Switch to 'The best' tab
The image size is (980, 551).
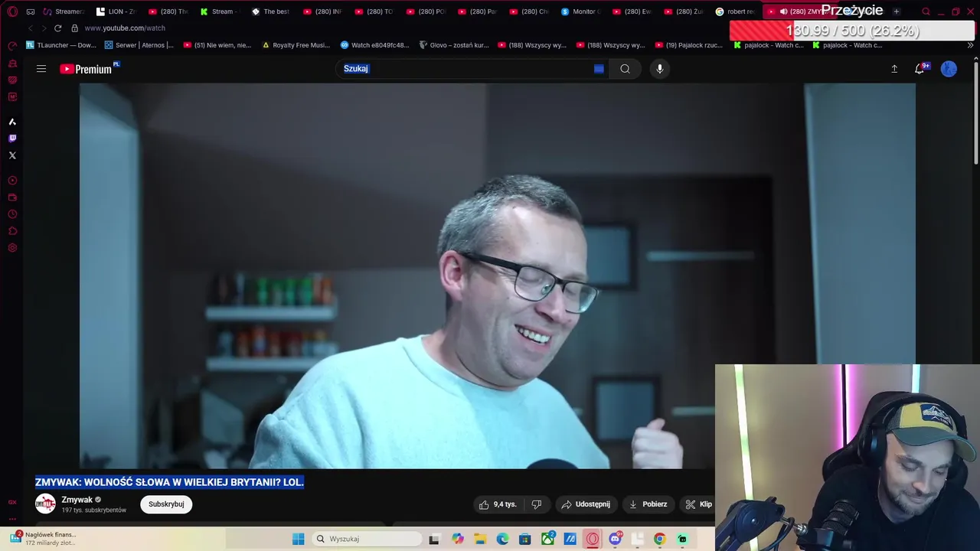270,11
